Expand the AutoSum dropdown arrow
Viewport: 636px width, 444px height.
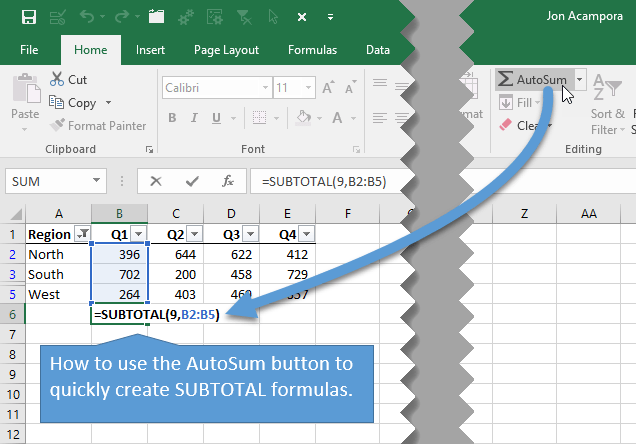580,79
